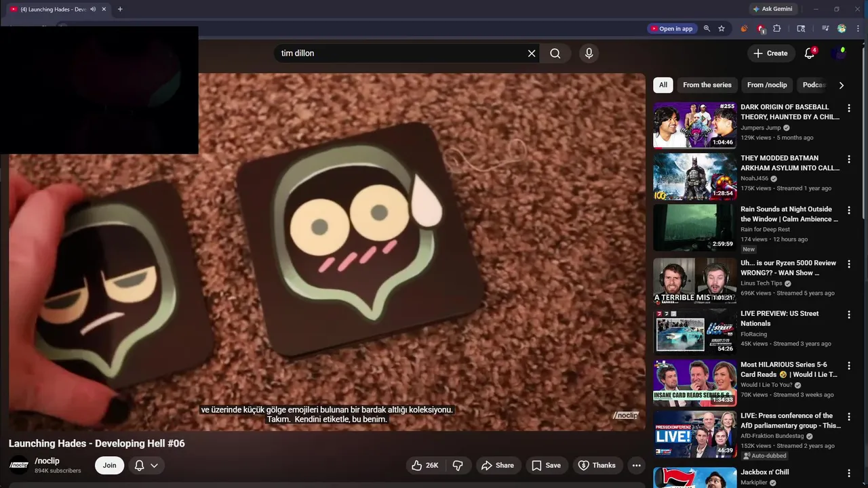This screenshot has width=868, height=488.
Task: Click the 26K like count
Action: 432,465
